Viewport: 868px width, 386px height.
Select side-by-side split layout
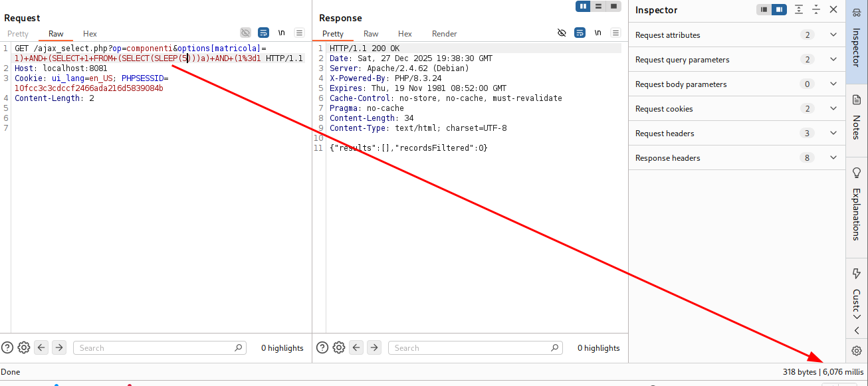pos(583,6)
